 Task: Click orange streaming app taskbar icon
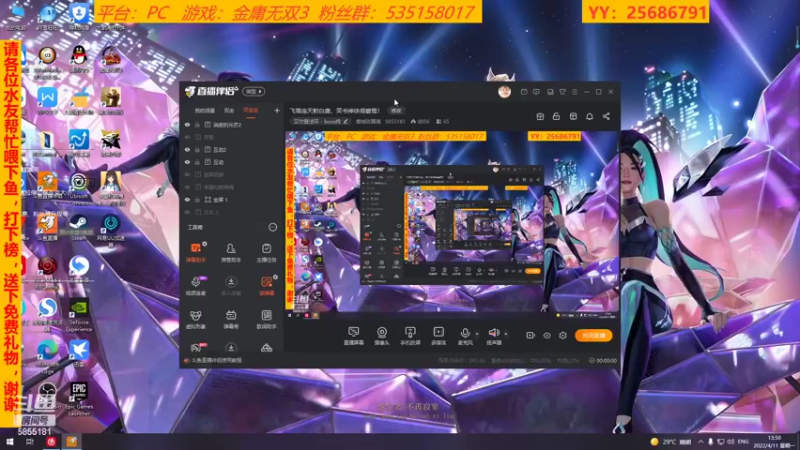tap(71, 441)
